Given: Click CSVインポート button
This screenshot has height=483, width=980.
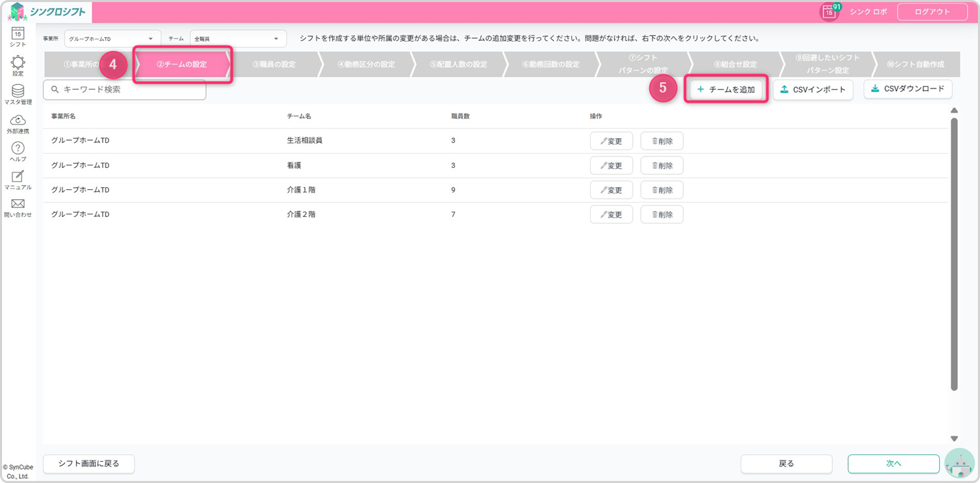Looking at the screenshot, I should [x=813, y=90].
